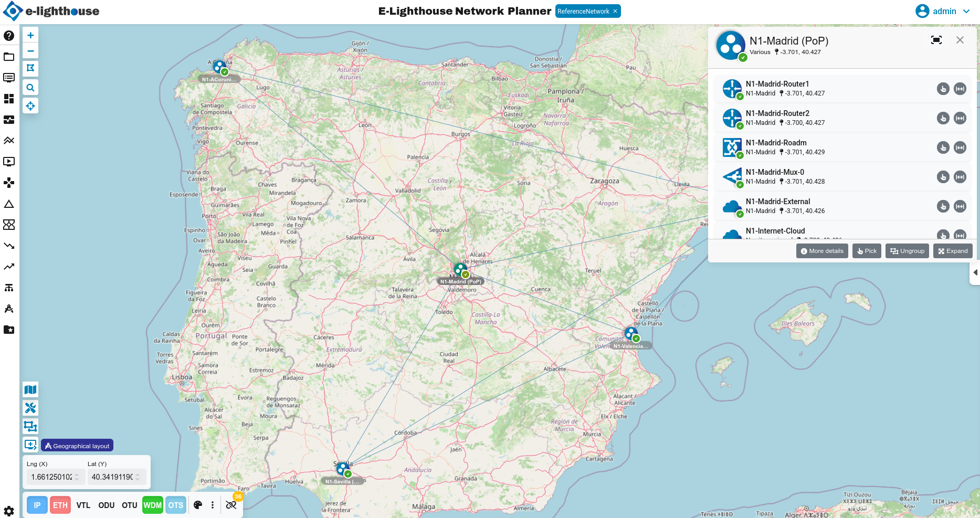Viewport: 980px width, 518px height.
Task: Click fit-width icon for N1-Madrid-Mux-0
Action: 960,177
